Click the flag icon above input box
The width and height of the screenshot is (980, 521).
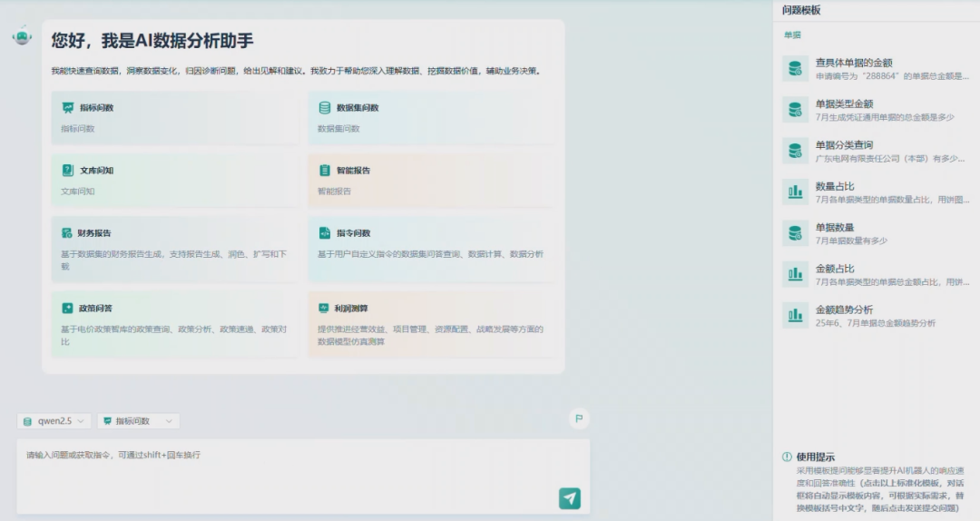(579, 418)
